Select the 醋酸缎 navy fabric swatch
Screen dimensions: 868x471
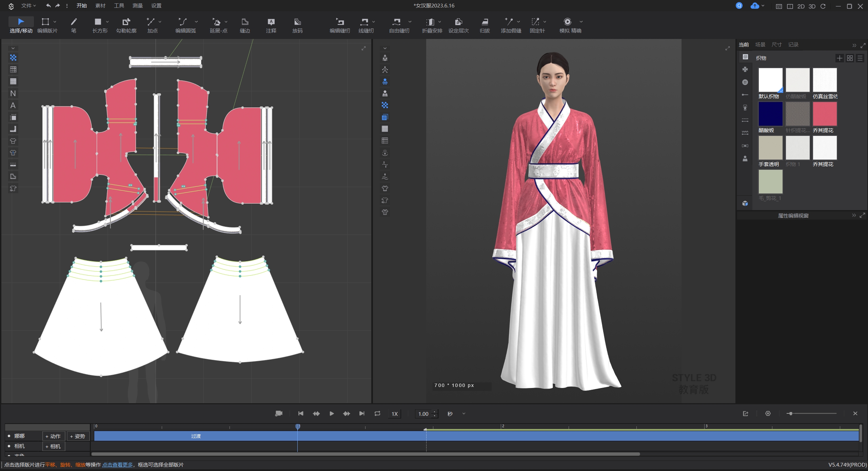[x=770, y=114]
